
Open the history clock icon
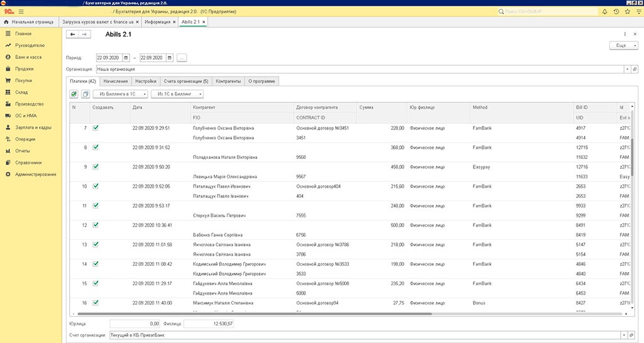click(616, 11)
